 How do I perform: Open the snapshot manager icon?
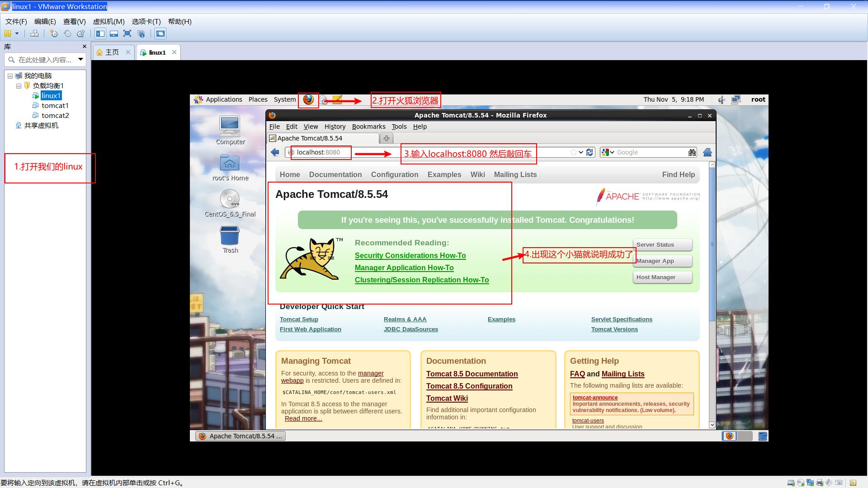81,33
